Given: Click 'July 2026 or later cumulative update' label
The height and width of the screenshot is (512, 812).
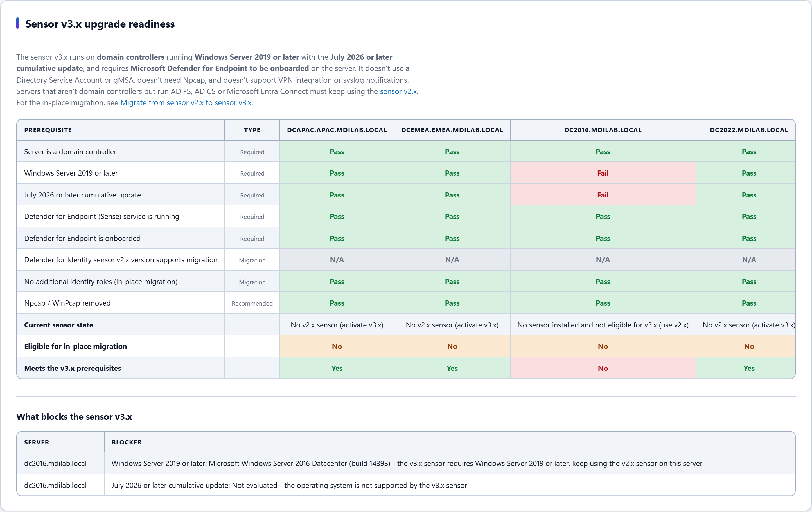Looking at the screenshot, I should pos(83,195).
